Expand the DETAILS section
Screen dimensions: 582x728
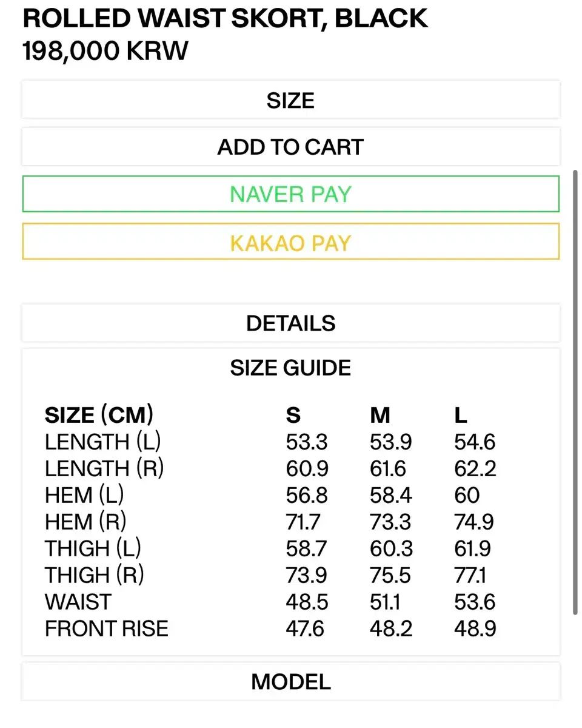[290, 323]
